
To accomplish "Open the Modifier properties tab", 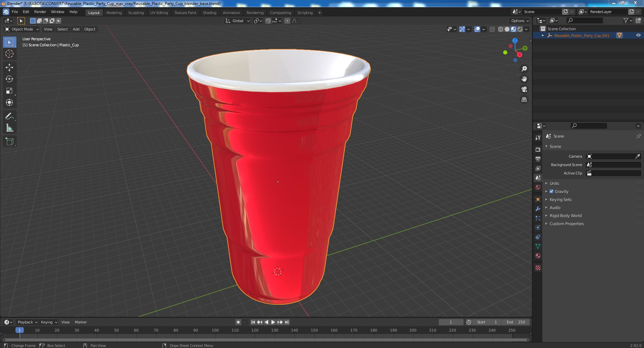I will [538, 209].
